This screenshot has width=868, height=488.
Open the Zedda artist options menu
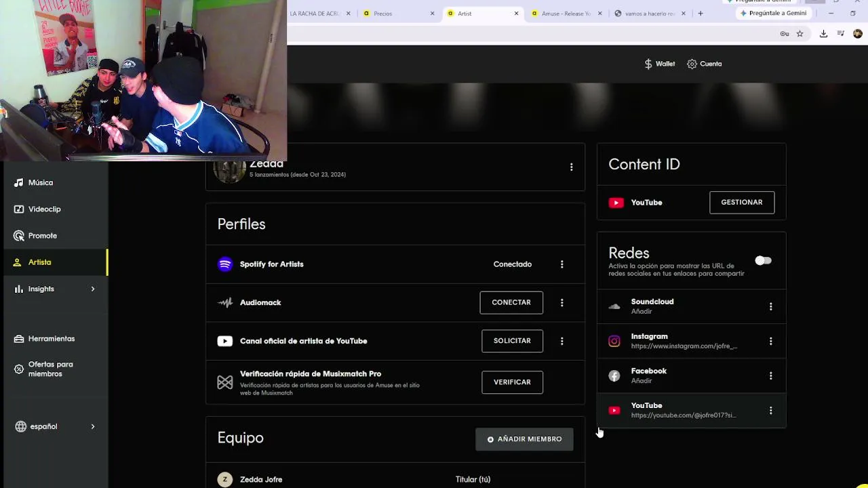click(x=572, y=167)
